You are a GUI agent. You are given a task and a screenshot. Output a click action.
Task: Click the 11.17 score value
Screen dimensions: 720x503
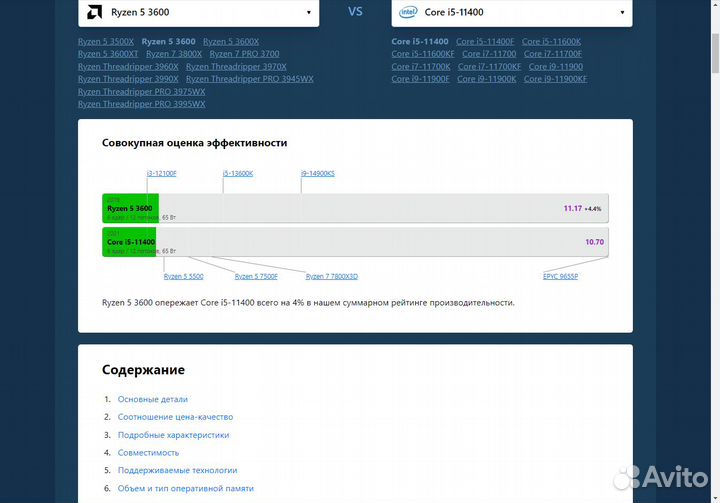click(x=573, y=209)
